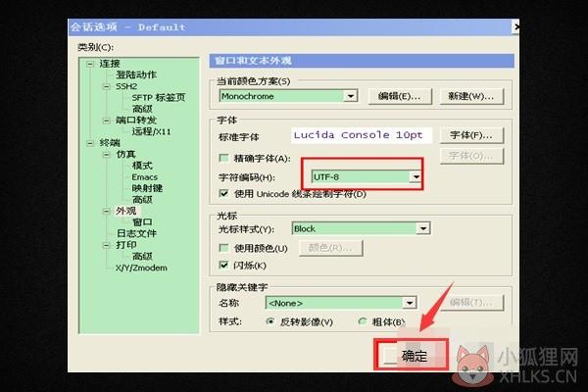588x392 pixels.
Task: Select SSH2 tree item label
Action: [x=126, y=86]
